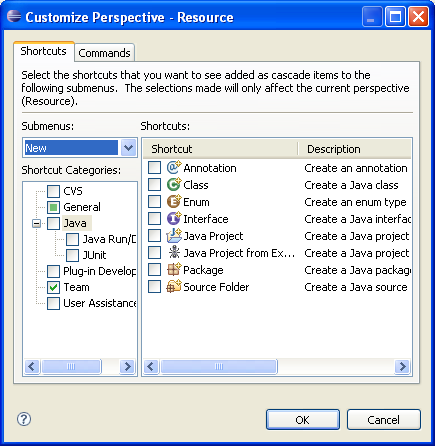This screenshot has width=435, height=446.
Task: Enable the Enum shortcut checkbox
Action: pos(154,201)
